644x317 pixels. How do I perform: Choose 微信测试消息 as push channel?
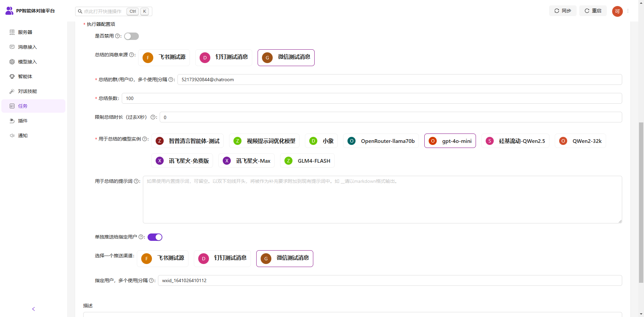(285, 259)
